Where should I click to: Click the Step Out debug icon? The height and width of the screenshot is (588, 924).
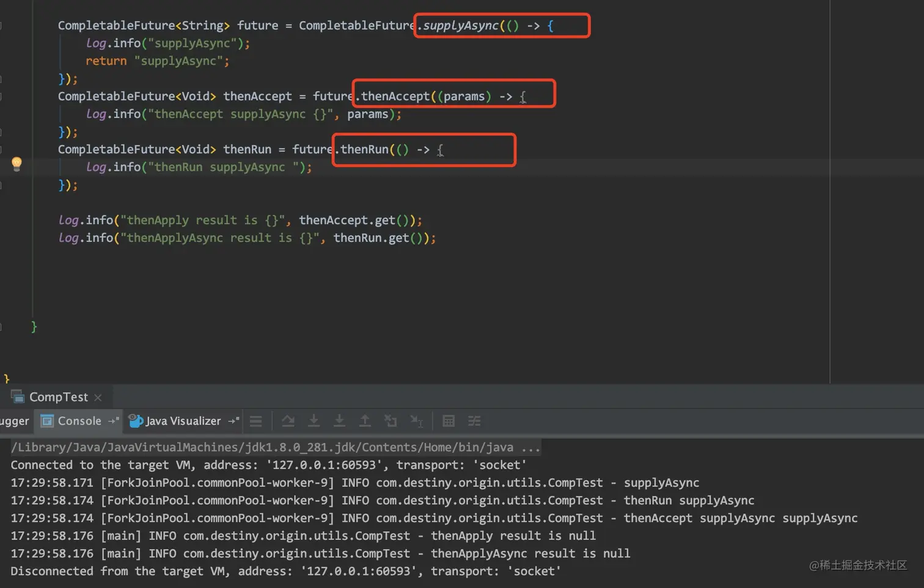point(365,421)
